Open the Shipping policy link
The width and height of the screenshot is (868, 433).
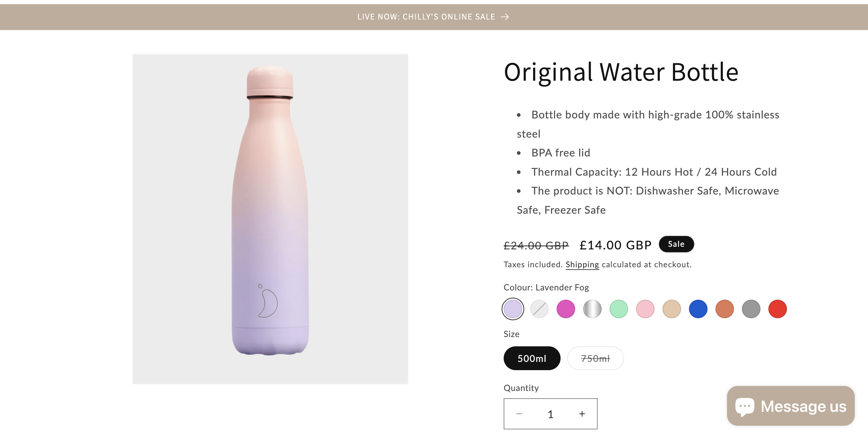click(x=582, y=265)
